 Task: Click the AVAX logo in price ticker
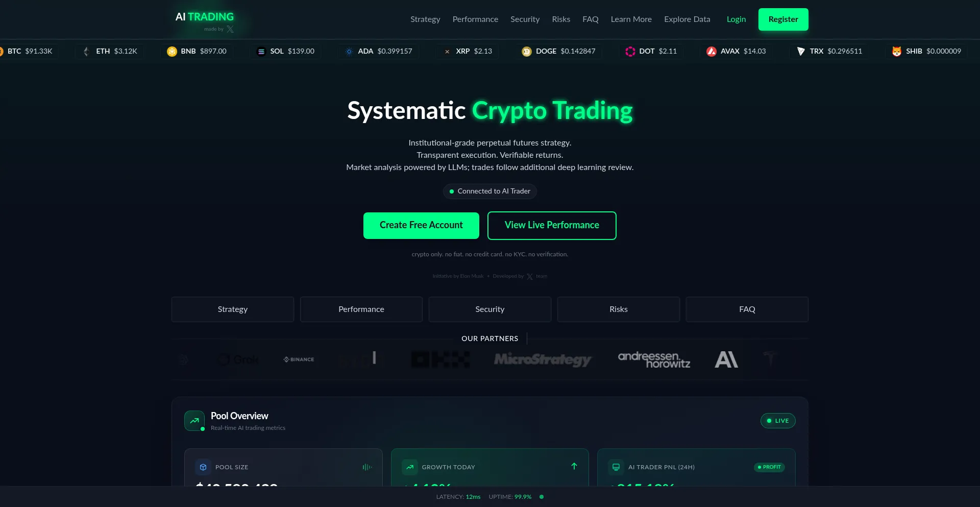pyautogui.click(x=712, y=52)
